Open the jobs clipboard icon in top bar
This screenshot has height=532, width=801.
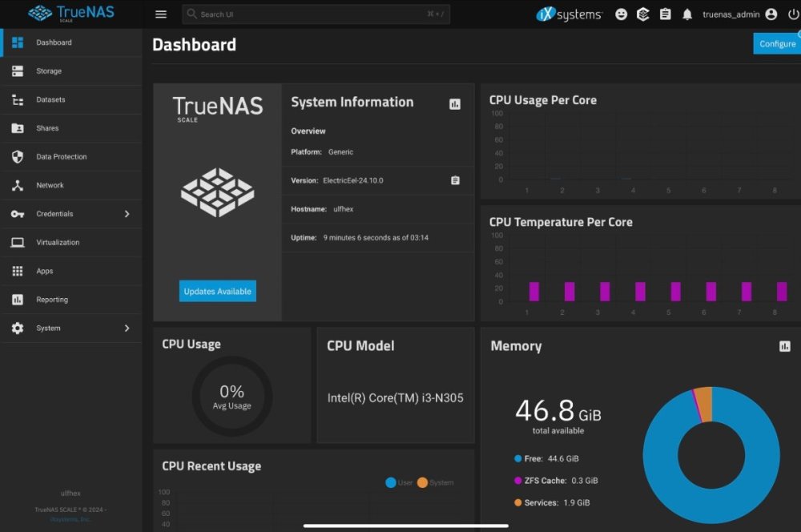[x=665, y=14]
